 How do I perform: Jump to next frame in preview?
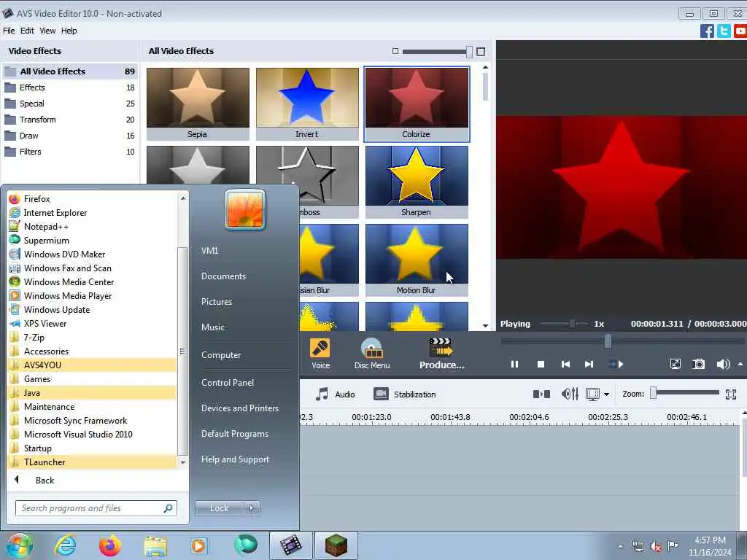[589, 365]
